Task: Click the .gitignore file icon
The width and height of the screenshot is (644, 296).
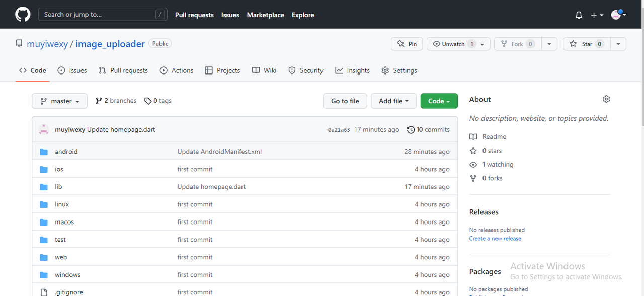Action: click(44, 292)
